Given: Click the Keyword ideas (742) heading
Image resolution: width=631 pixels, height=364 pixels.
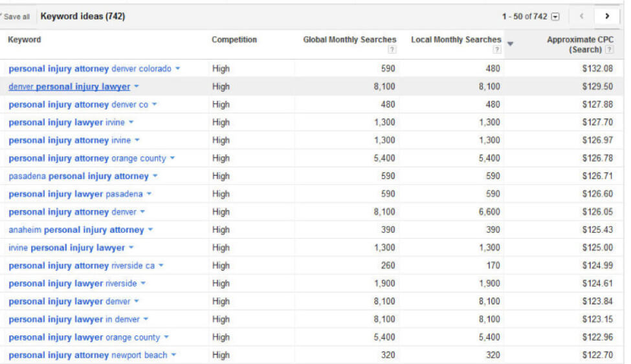Looking at the screenshot, I should [x=83, y=17].
